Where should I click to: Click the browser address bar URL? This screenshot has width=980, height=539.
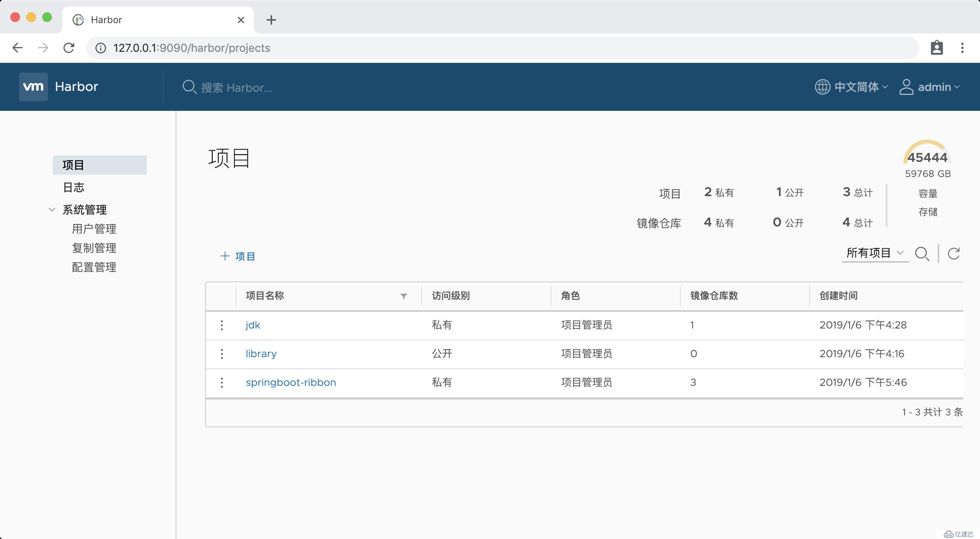coord(192,48)
